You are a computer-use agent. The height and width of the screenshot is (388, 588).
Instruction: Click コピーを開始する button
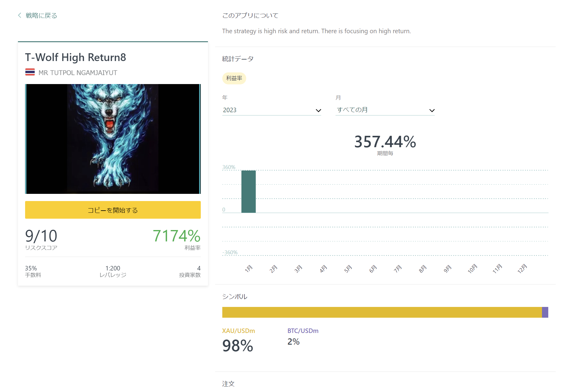coord(113,210)
